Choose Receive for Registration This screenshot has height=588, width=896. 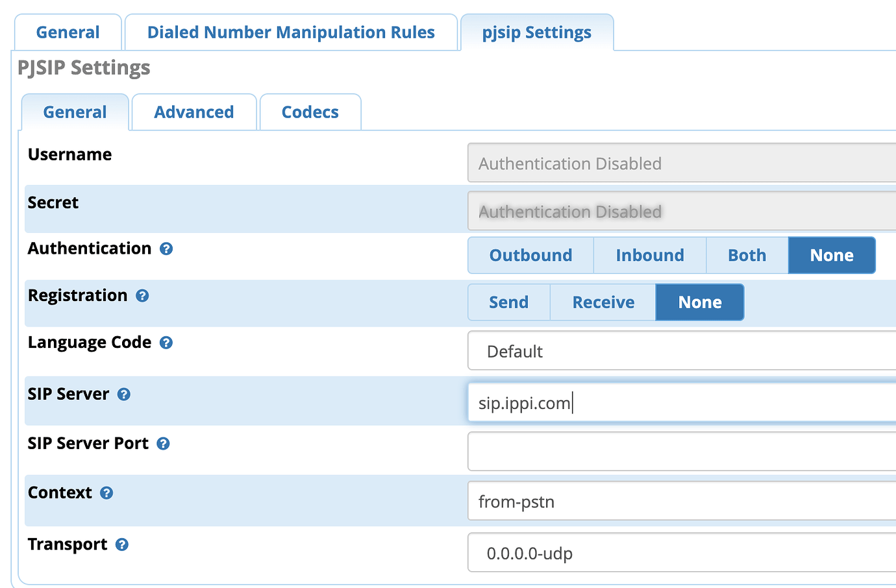pos(603,302)
